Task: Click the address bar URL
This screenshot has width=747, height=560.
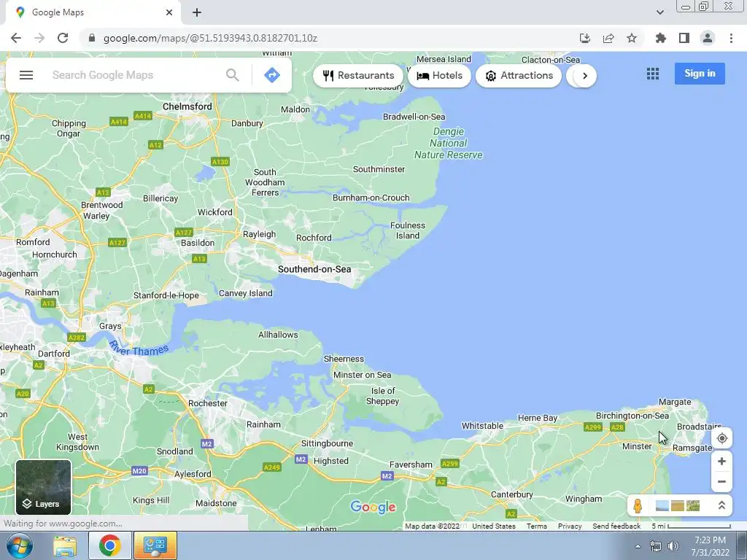Action: pyautogui.click(x=210, y=38)
